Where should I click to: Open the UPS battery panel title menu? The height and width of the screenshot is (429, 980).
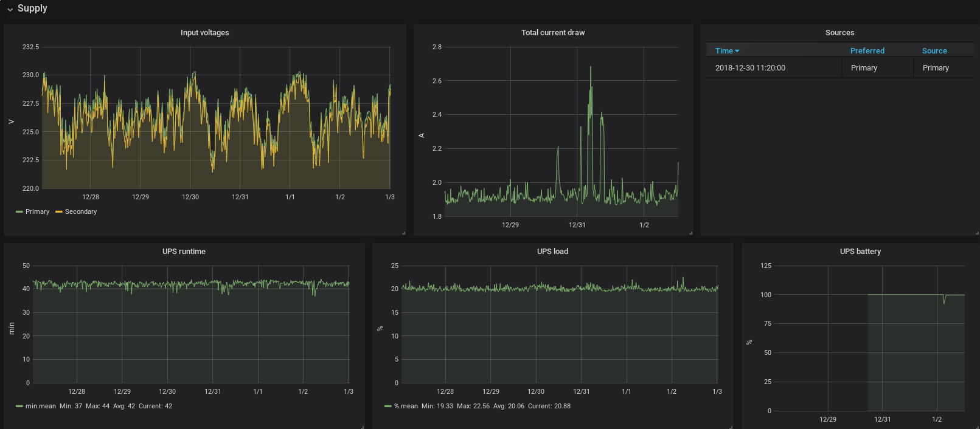pos(860,252)
